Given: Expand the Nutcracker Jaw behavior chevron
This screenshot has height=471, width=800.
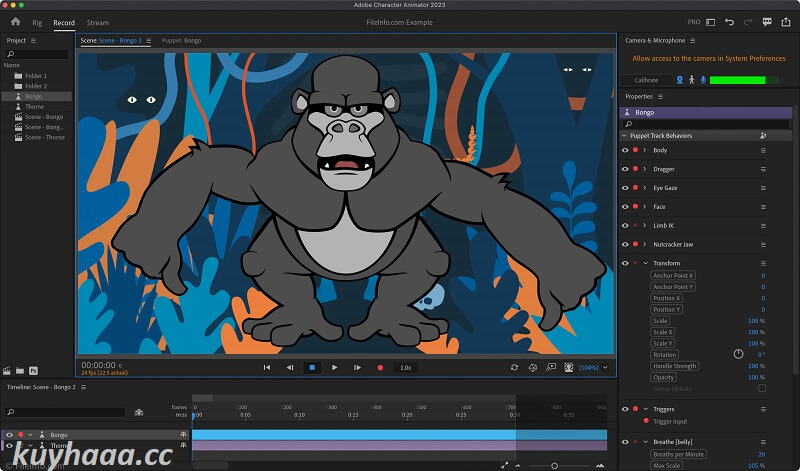Looking at the screenshot, I should tap(645, 244).
